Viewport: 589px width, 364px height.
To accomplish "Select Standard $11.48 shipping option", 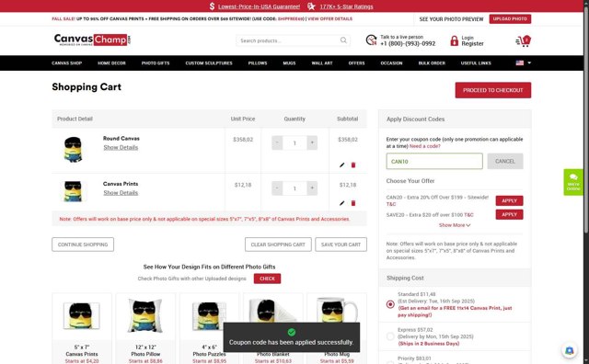I will pos(390,304).
